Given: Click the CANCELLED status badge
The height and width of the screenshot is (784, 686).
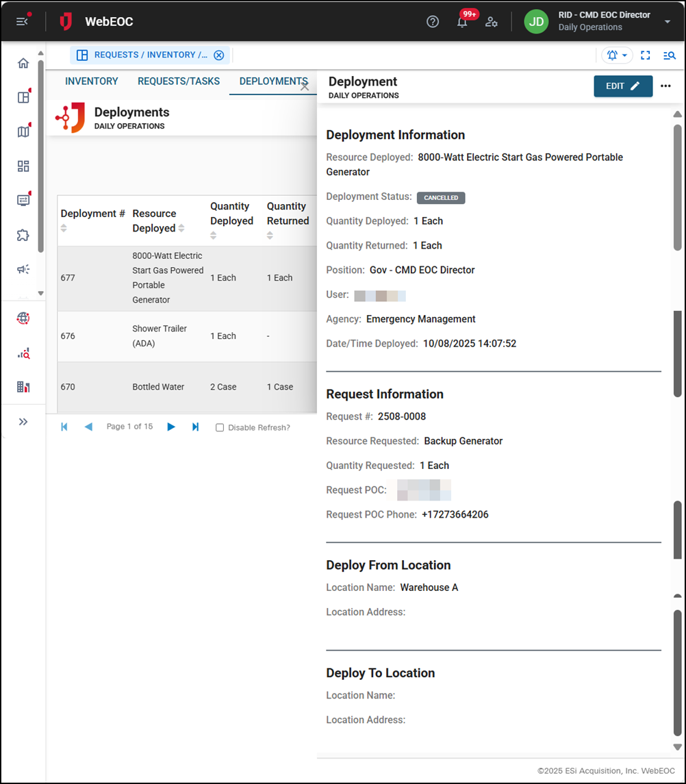Looking at the screenshot, I should (441, 197).
